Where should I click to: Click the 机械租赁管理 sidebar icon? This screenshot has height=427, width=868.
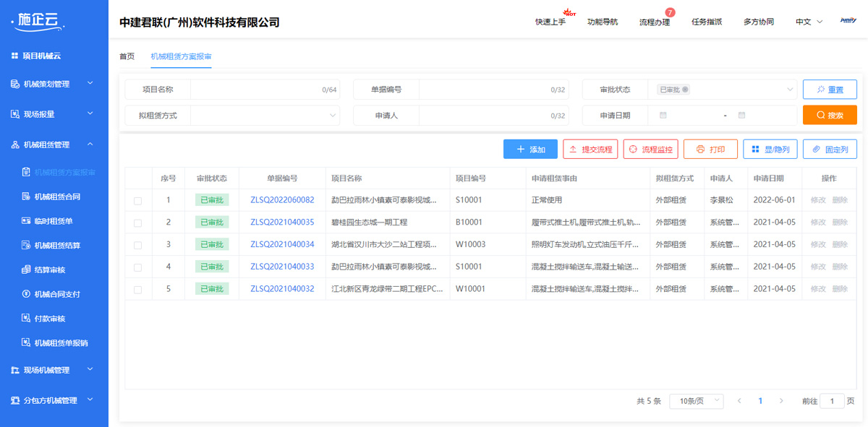pyautogui.click(x=14, y=145)
